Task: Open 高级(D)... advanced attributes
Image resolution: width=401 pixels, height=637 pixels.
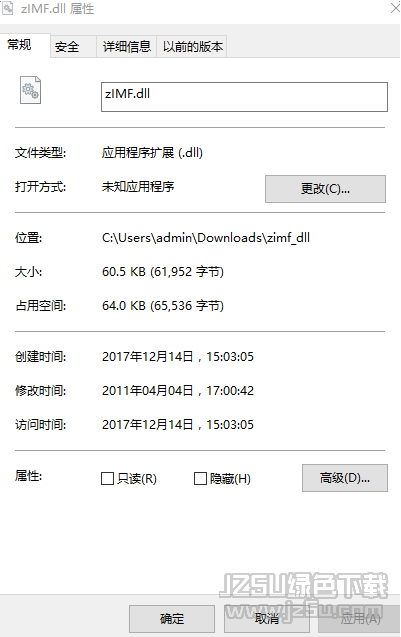Action: [x=345, y=478]
